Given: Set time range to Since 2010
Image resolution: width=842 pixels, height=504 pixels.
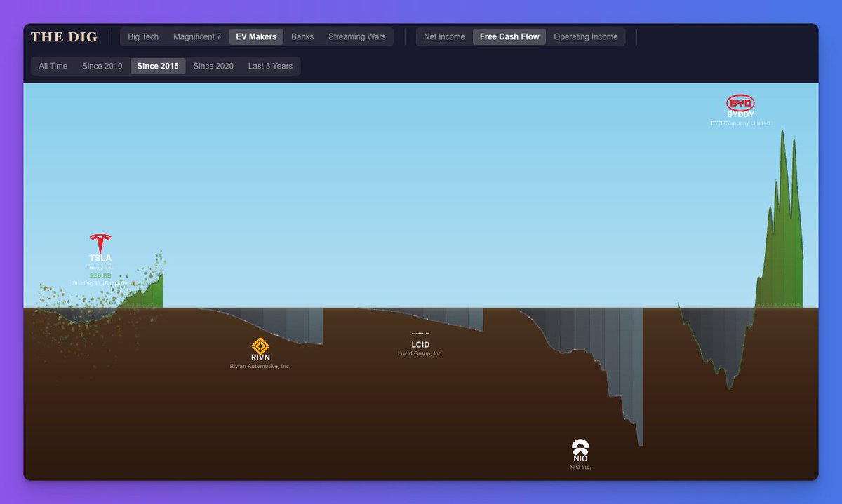Looking at the screenshot, I should [x=102, y=66].
